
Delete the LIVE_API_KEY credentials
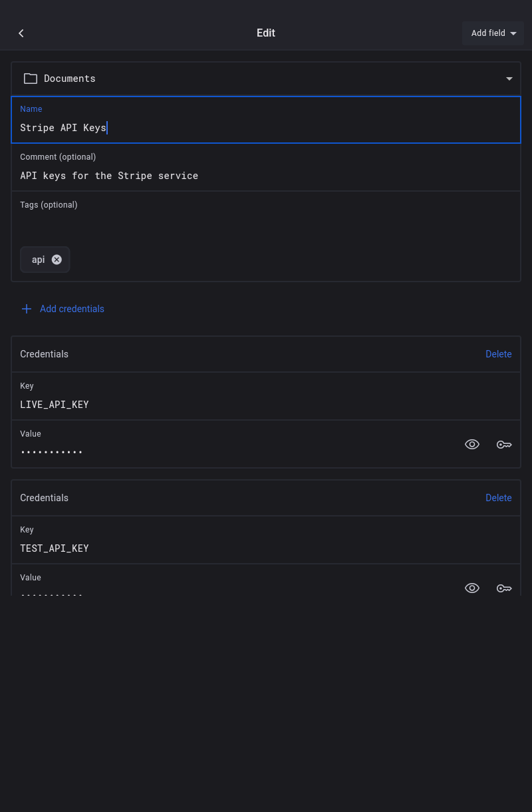(498, 354)
